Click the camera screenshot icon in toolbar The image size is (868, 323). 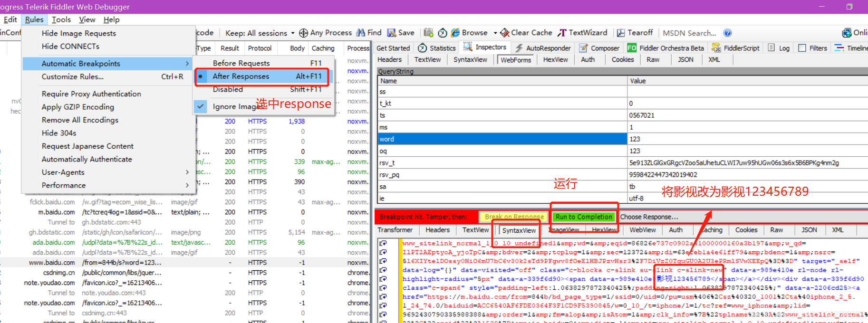tap(428, 33)
